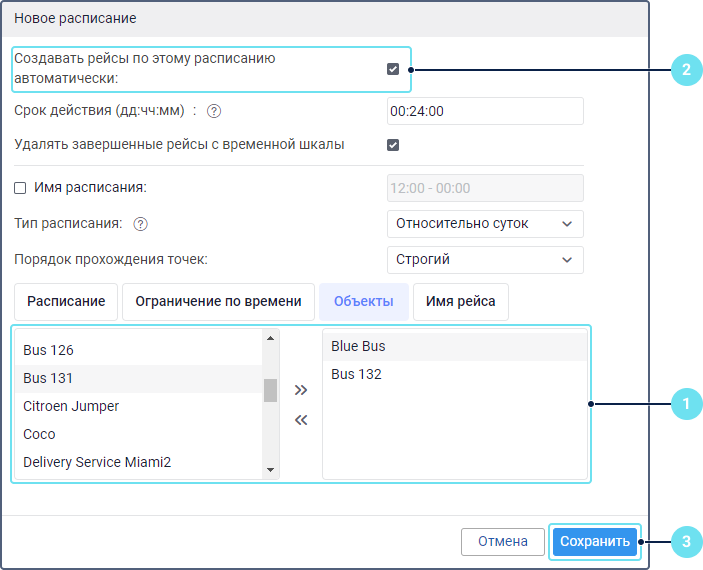Switch to the Расписание tab

click(66, 301)
